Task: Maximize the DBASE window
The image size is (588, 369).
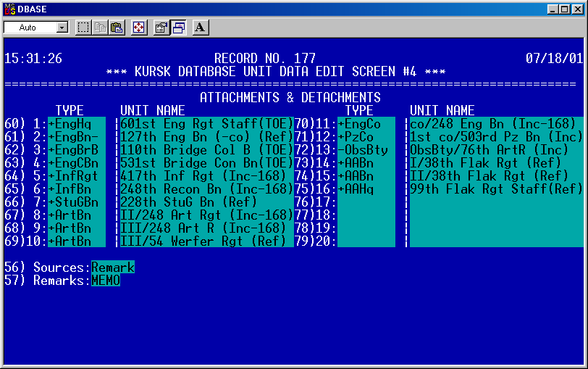Action: 565,7
